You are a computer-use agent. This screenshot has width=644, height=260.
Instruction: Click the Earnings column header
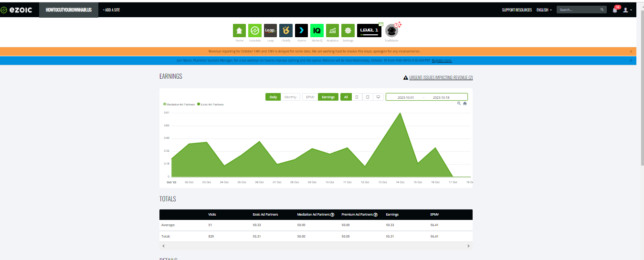coord(392,215)
